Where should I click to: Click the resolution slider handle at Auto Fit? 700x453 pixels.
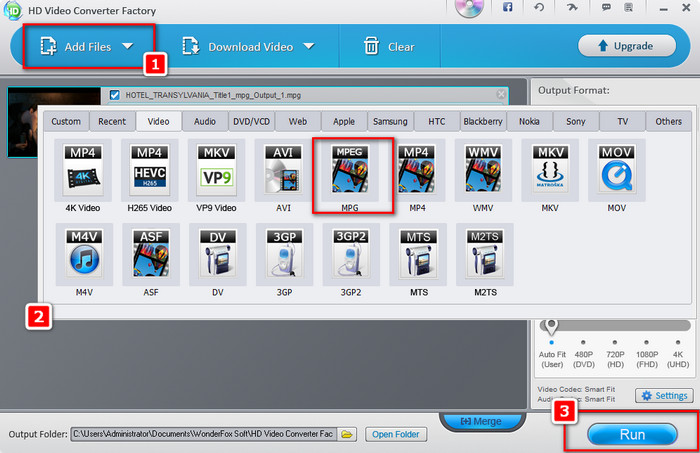(551, 326)
